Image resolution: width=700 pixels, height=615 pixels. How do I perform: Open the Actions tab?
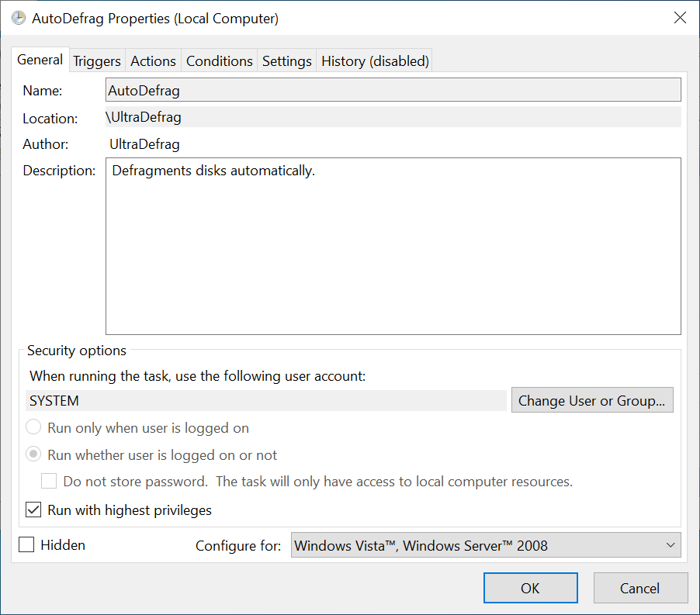tap(153, 60)
